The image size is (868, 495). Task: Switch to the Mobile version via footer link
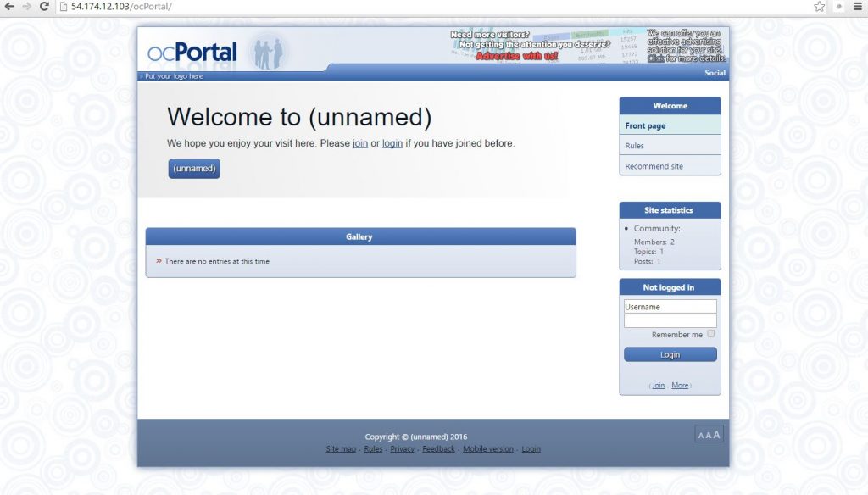[488, 449]
